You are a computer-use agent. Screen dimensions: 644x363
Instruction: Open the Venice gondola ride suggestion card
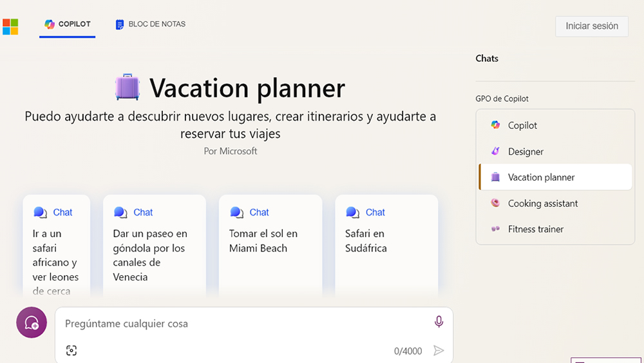(x=155, y=246)
